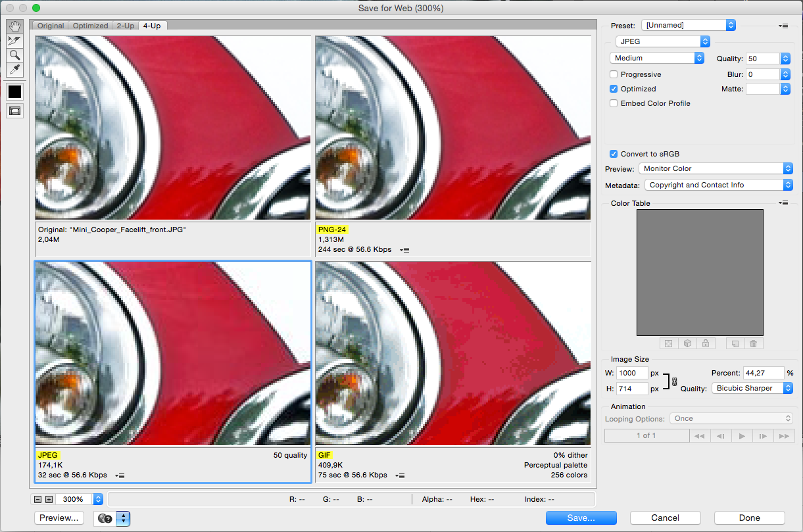Click the previous frame animation button
This screenshot has width=803, height=532.
(721, 435)
